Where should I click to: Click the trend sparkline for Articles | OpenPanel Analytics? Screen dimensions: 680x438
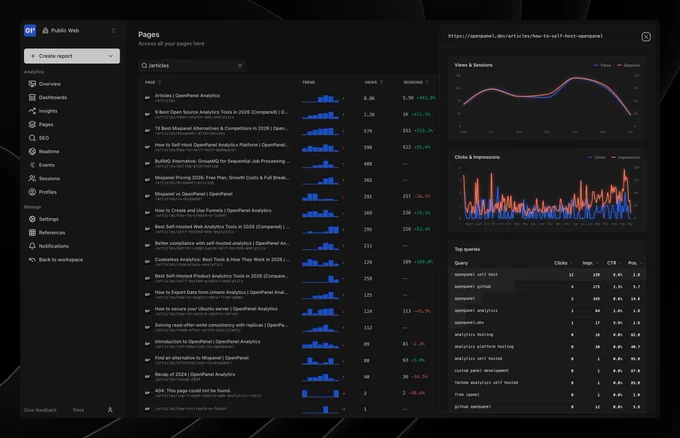(x=320, y=98)
